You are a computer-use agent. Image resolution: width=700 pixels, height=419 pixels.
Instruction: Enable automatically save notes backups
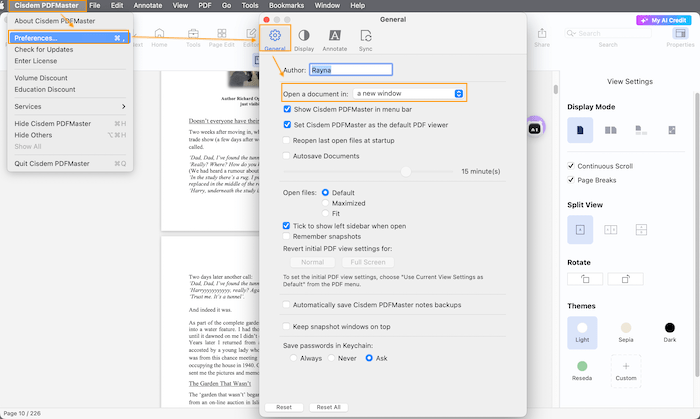coord(286,305)
